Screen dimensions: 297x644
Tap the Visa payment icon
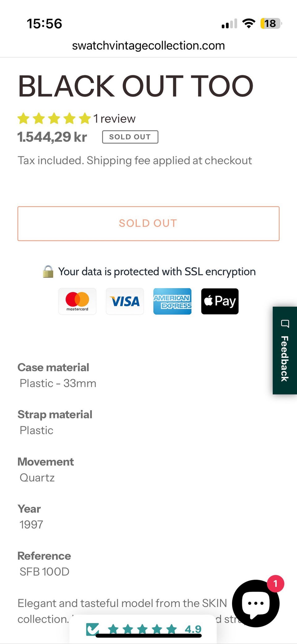click(x=125, y=301)
